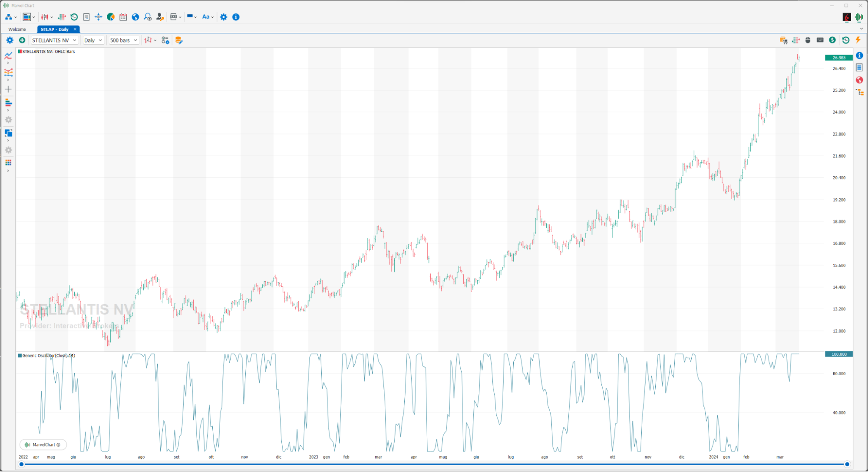Select the crosshair plus tool in left sidebar
Screen dimensions: 868x472
(x=8, y=89)
